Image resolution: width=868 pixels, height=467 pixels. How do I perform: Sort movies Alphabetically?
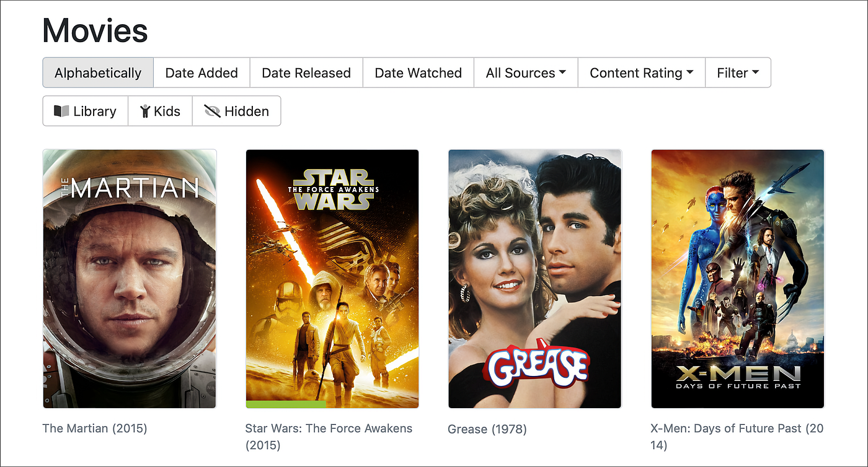(x=98, y=72)
